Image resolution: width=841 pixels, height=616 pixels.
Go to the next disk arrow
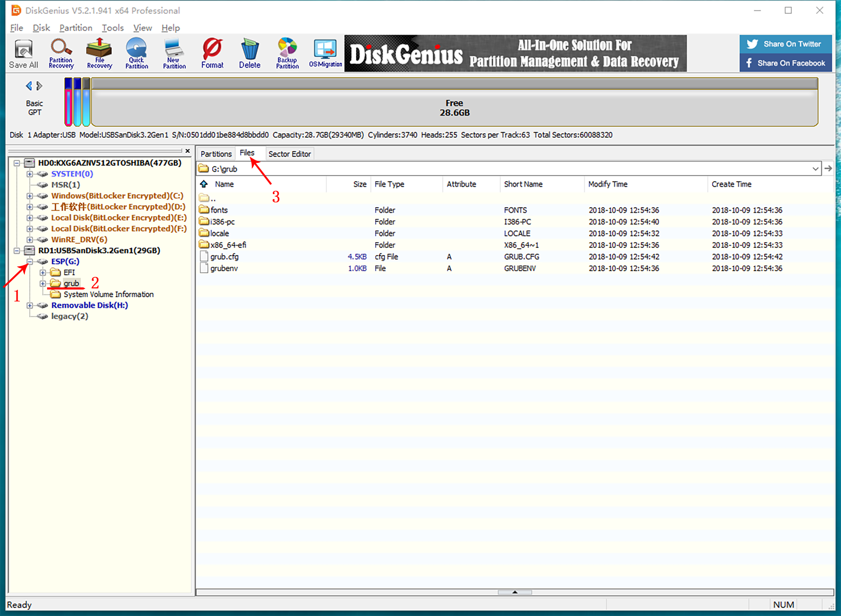[40, 86]
